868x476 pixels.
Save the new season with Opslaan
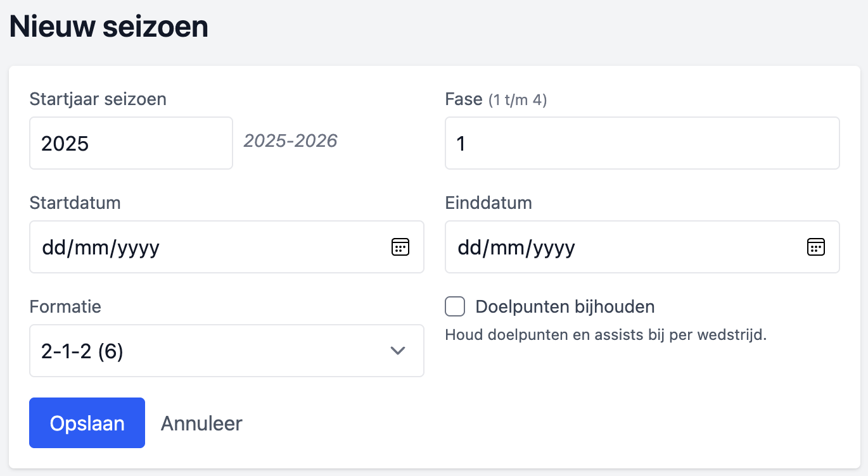(87, 423)
